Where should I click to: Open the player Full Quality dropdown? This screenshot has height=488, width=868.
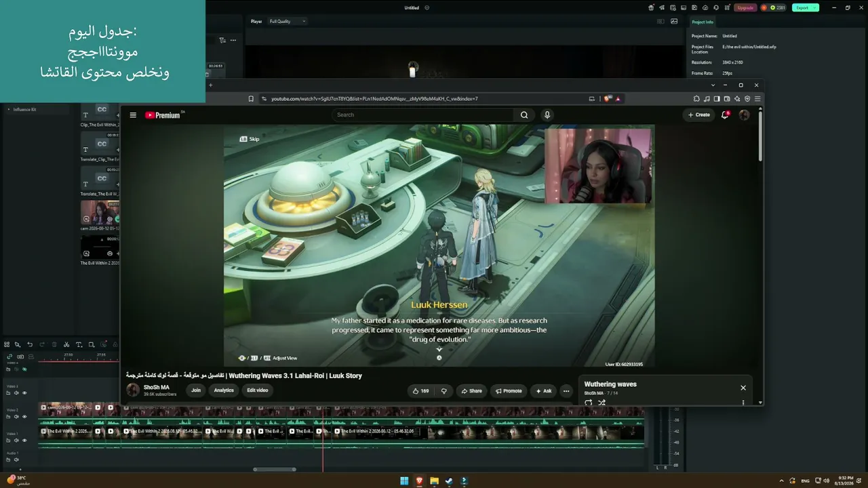click(288, 21)
